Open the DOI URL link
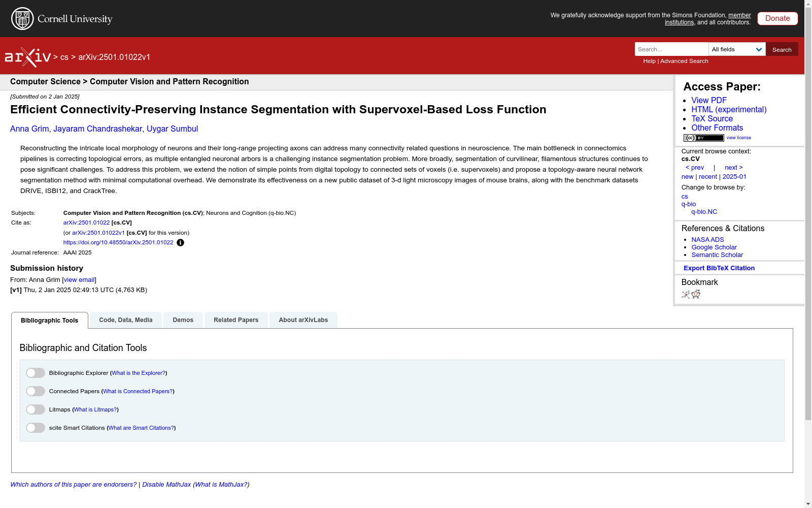The image size is (812, 508). (x=118, y=242)
